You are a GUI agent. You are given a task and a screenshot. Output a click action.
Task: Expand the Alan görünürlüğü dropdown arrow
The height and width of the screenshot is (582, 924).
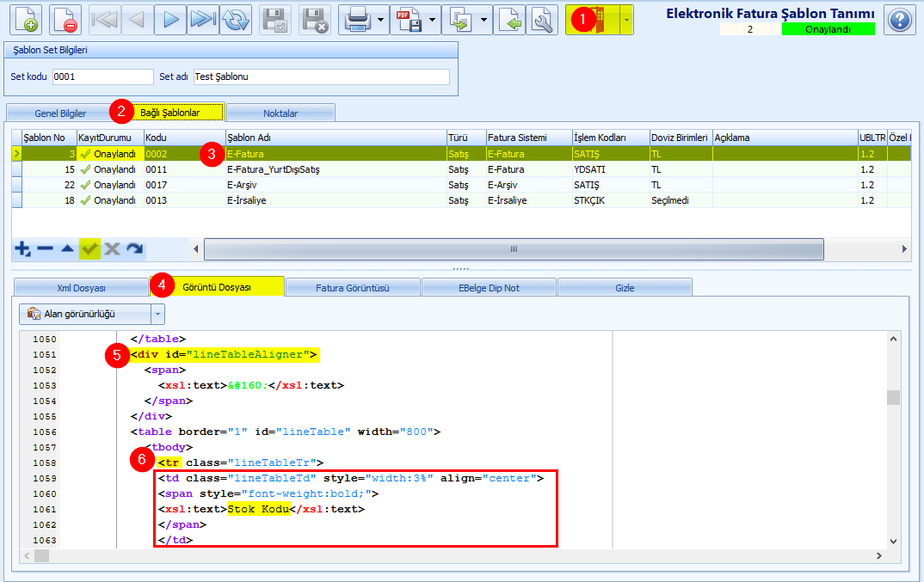point(157,314)
